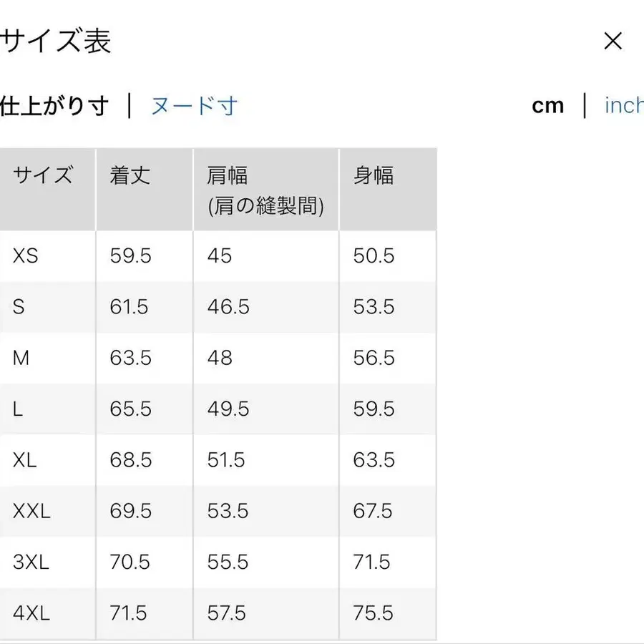Select the L size row
The image size is (644, 644).
pyautogui.click(x=17, y=409)
